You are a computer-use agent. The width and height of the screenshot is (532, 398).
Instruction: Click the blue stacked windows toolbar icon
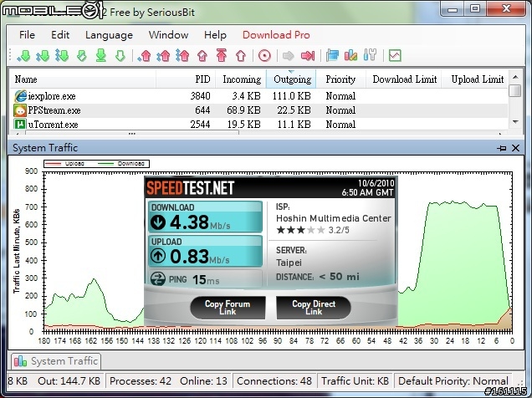click(x=332, y=55)
